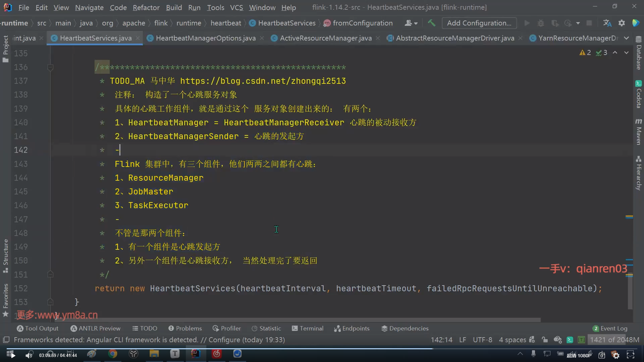Open the Event Log panel

click(x=610, y=328)
